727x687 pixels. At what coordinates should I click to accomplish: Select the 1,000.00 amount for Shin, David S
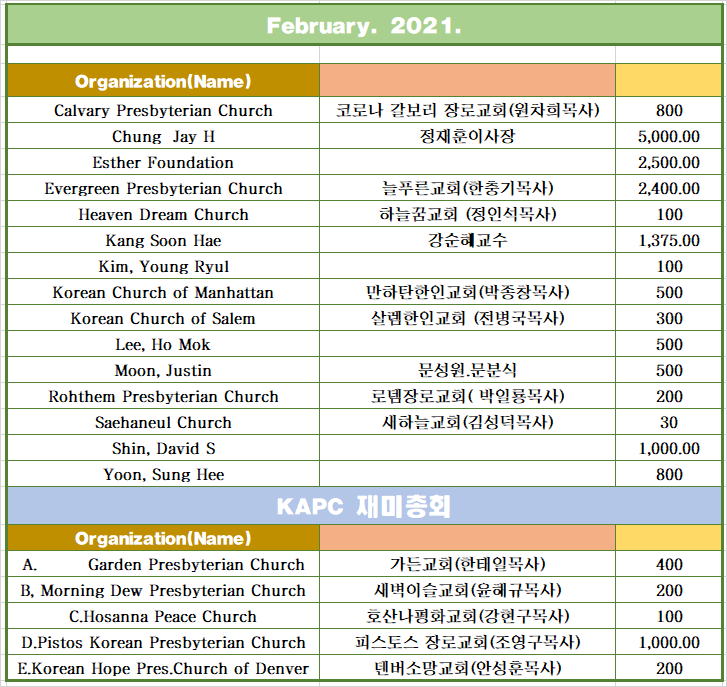[669, 448]
